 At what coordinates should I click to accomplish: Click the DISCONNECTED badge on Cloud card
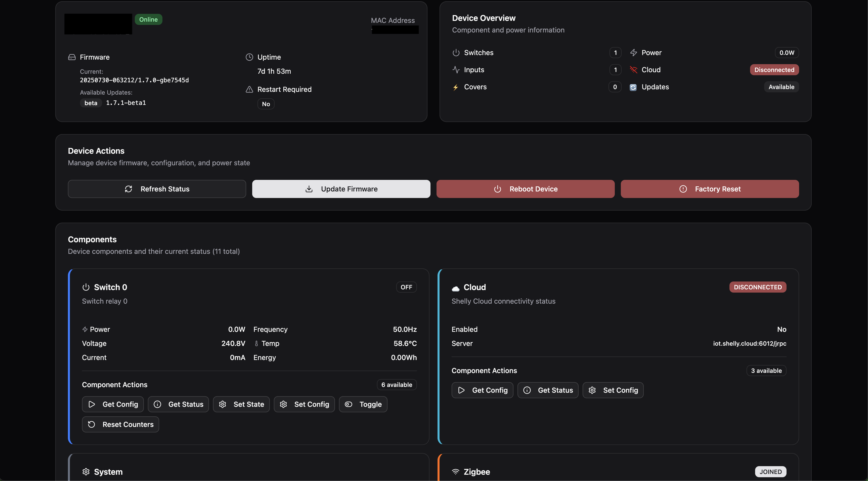click(x=758, y=287)
